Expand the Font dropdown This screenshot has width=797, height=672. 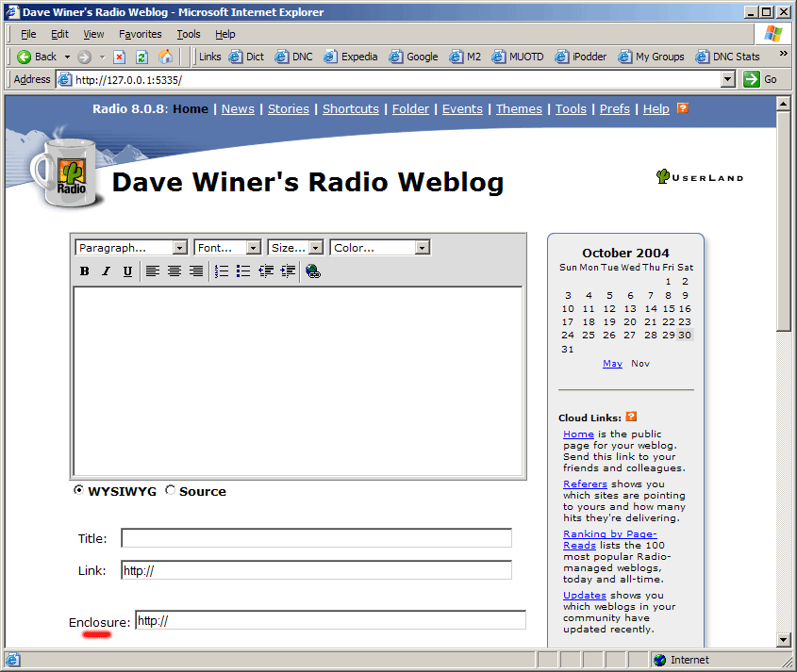click(227, 248)
